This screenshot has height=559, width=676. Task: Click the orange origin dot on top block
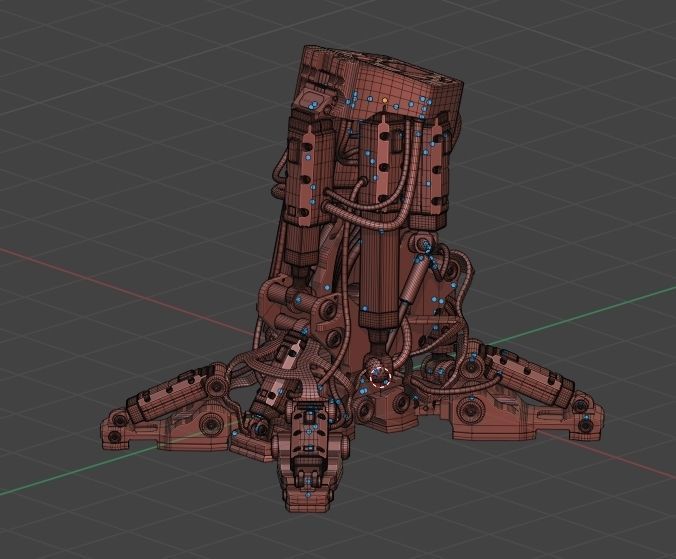385,100
